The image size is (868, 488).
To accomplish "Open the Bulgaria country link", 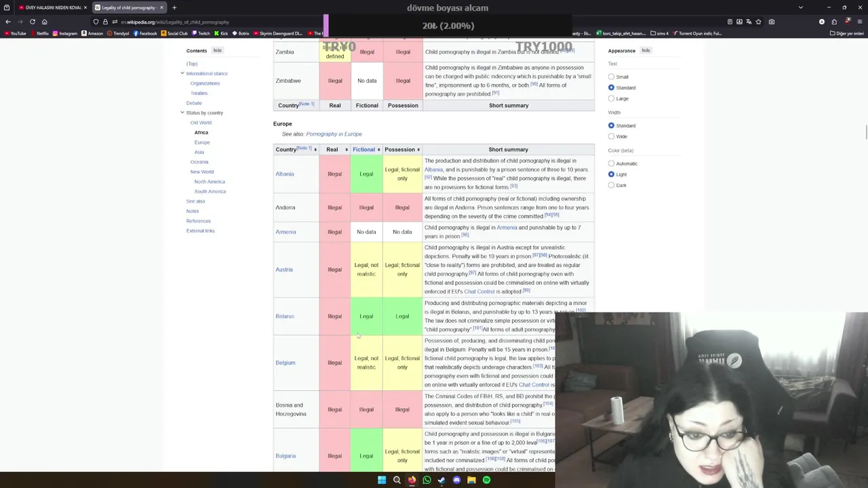I will coord(285,456).
